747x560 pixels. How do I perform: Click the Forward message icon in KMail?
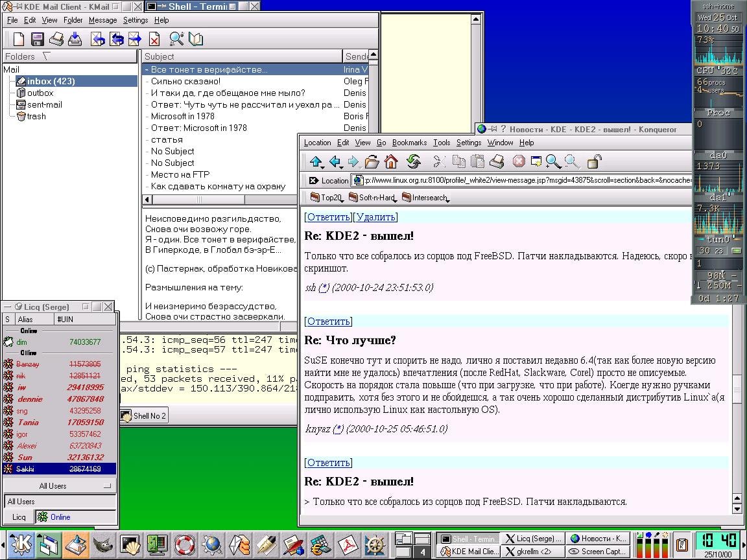(136, 39)
